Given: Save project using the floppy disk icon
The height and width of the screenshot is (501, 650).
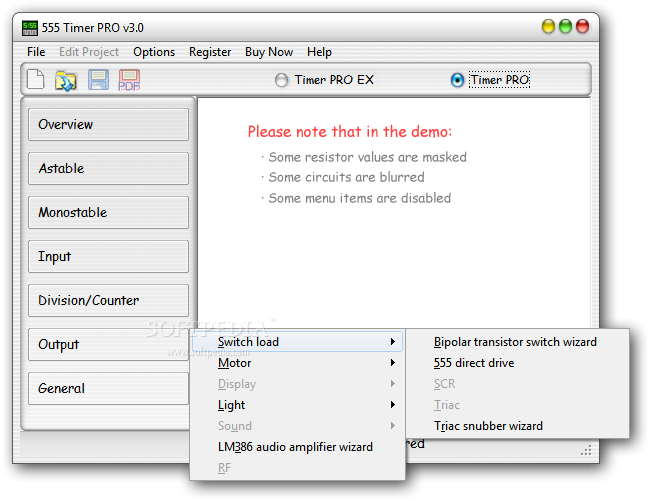Looking at the screenshot, I should coord(98,80).
